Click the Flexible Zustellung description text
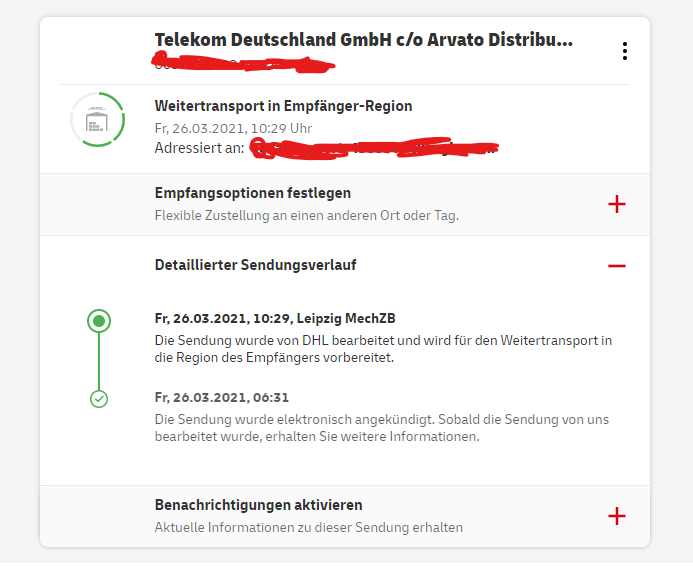Image resolution: width=693 pixels, height=570 pixels. click(307, 216)
